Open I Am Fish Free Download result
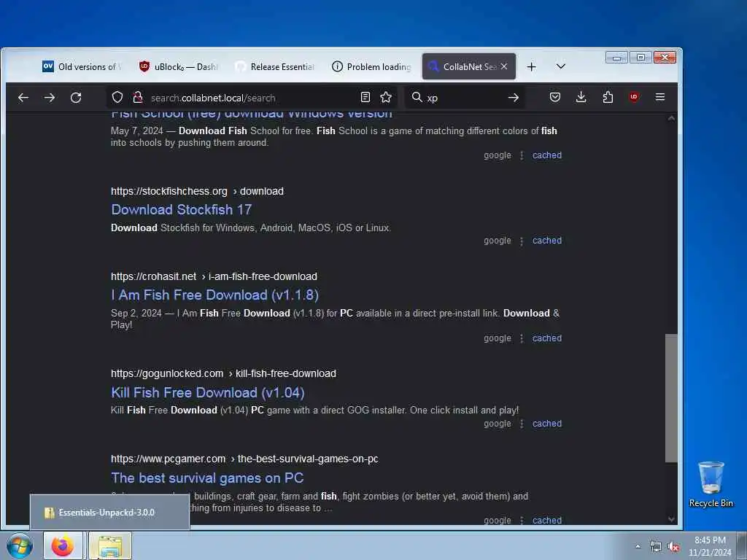The width and height of the screenshot is (747, 560). click(215, 295)
